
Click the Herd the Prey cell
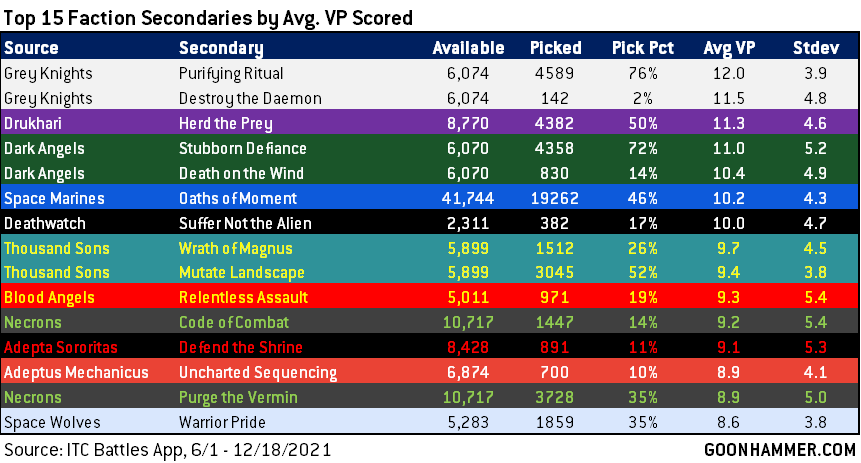coord(224,123)
